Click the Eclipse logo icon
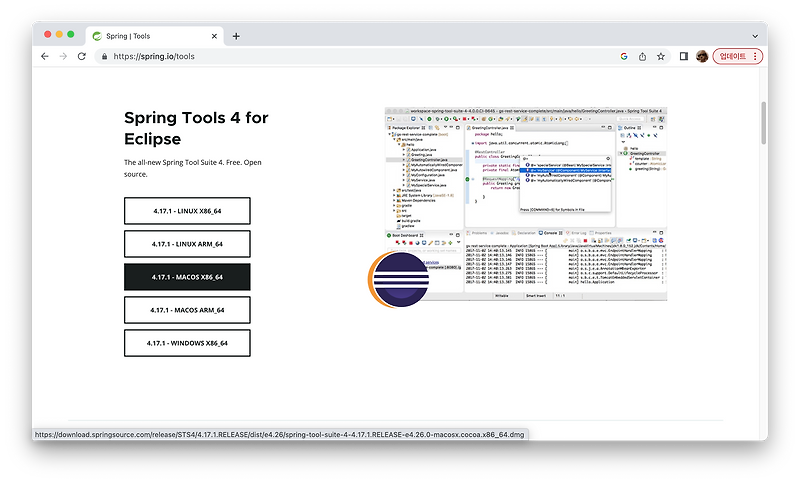Screen dimensions: 800x483 coord(398,279)
